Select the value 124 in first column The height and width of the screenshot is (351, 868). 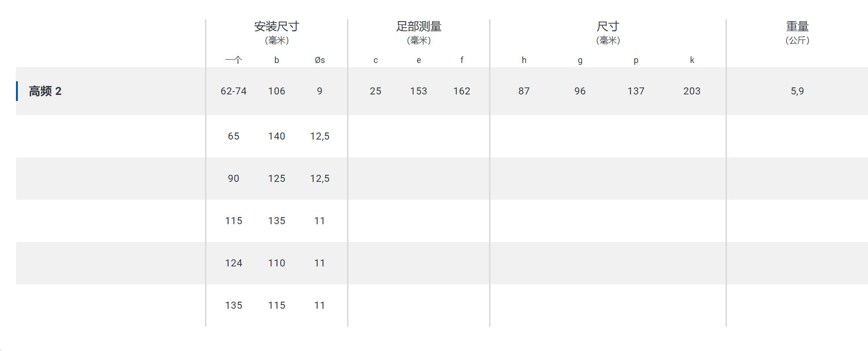pyautogui.click(x=233, y=263)
